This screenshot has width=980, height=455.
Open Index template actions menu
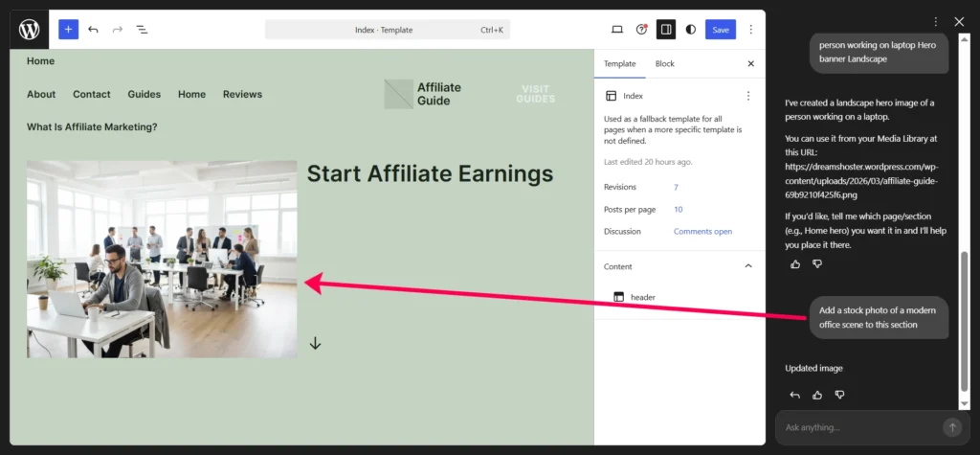point(748,96)
